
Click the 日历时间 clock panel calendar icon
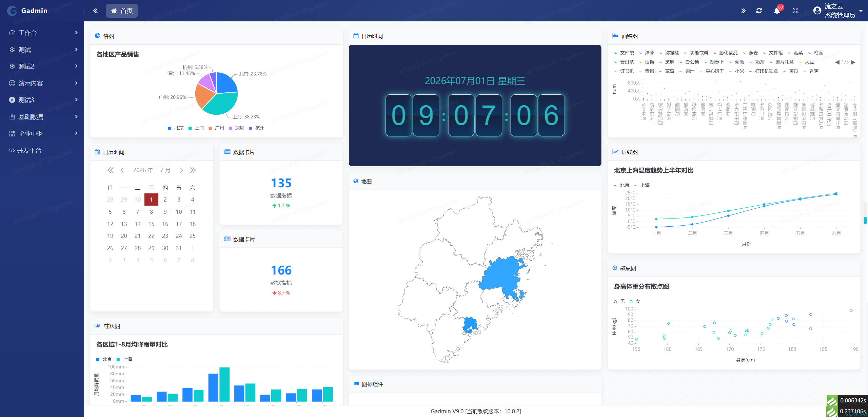click(356, 36)
